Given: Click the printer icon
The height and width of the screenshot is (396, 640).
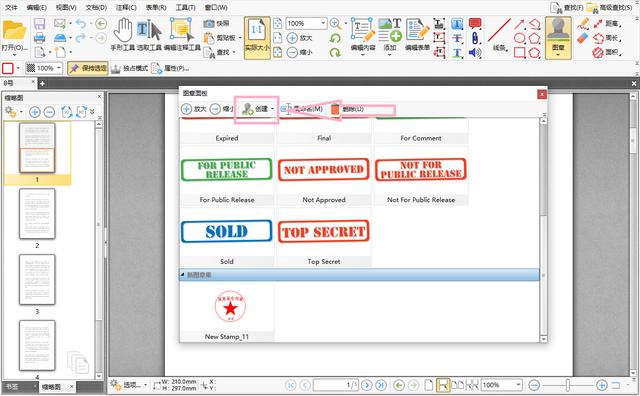Looking at the screenshot, I should pos(39,38).
